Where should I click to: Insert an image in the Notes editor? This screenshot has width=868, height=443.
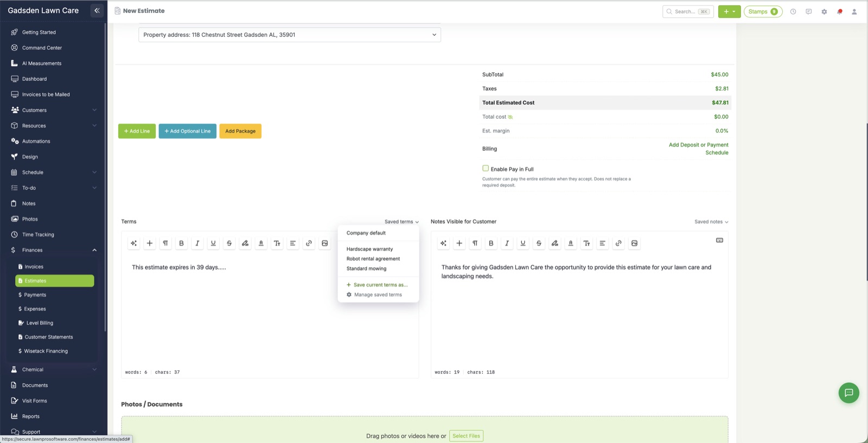(x=634, y=243)
